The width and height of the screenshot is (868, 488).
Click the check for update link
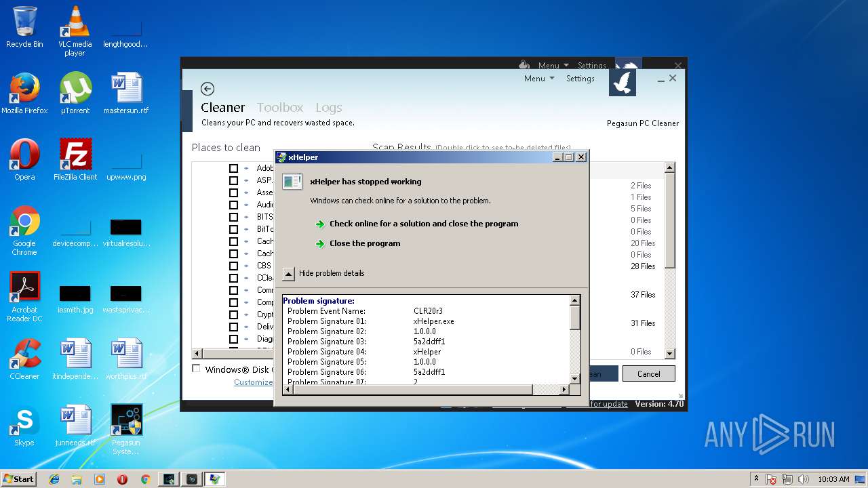coord(608,404)
